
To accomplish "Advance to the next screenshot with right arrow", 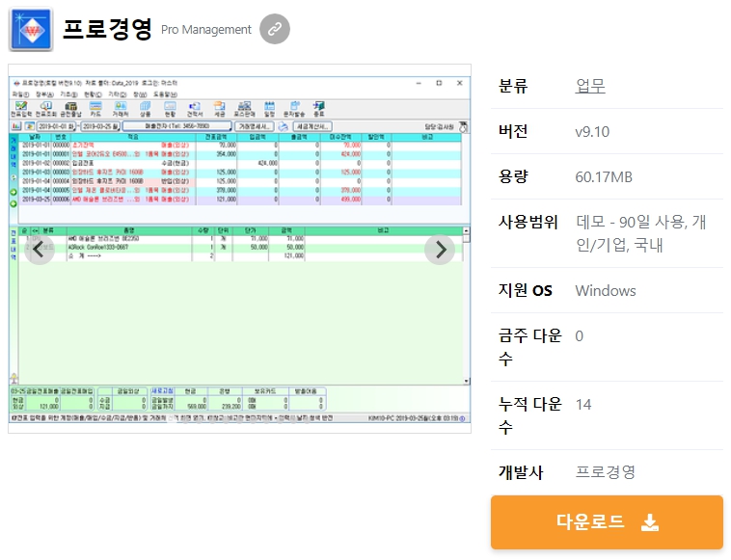I will (x=440, y=250).
